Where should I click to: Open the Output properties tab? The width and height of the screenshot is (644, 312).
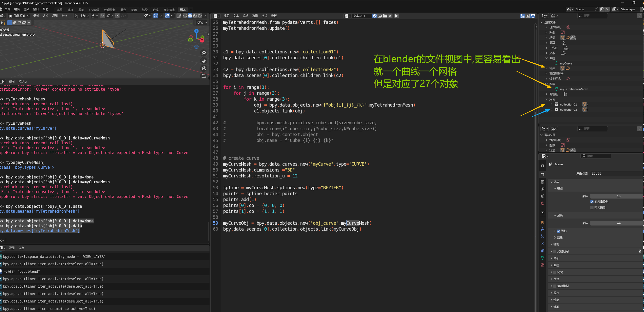point(542,182)
